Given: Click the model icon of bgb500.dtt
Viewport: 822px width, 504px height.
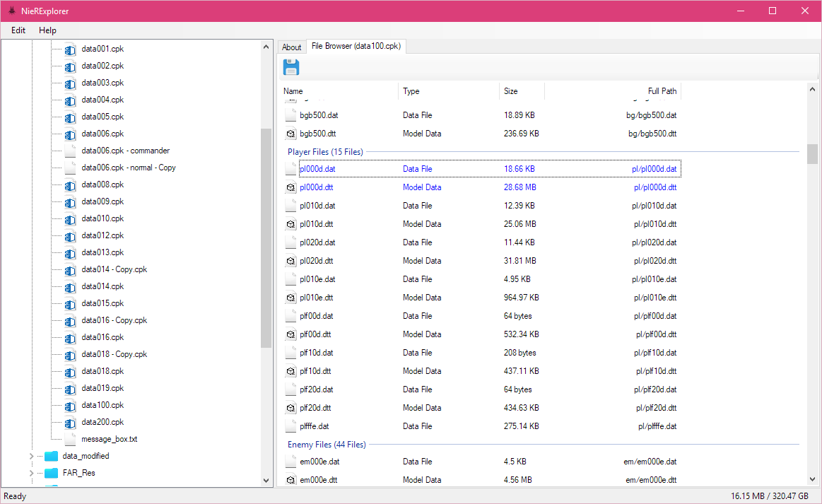Looking at the screenshot, I should point(290,134).
